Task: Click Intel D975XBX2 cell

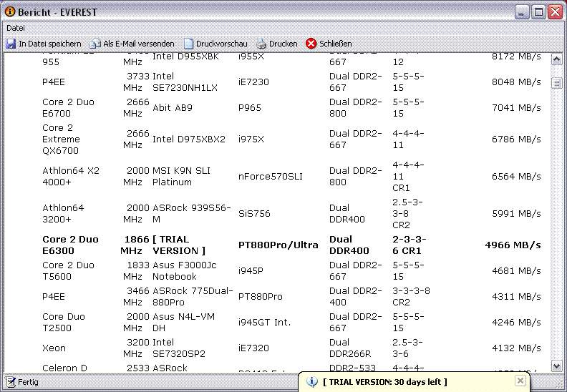Action: [x=189, y=139]
